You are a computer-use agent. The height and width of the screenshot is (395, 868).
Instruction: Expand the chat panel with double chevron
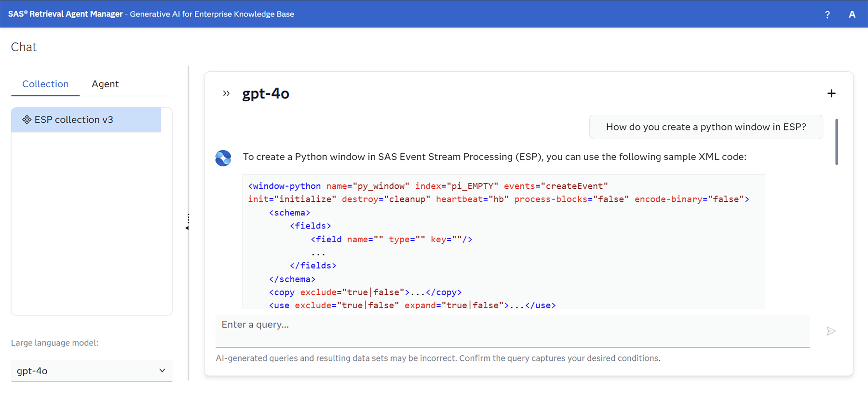click(x=226, y=93)
